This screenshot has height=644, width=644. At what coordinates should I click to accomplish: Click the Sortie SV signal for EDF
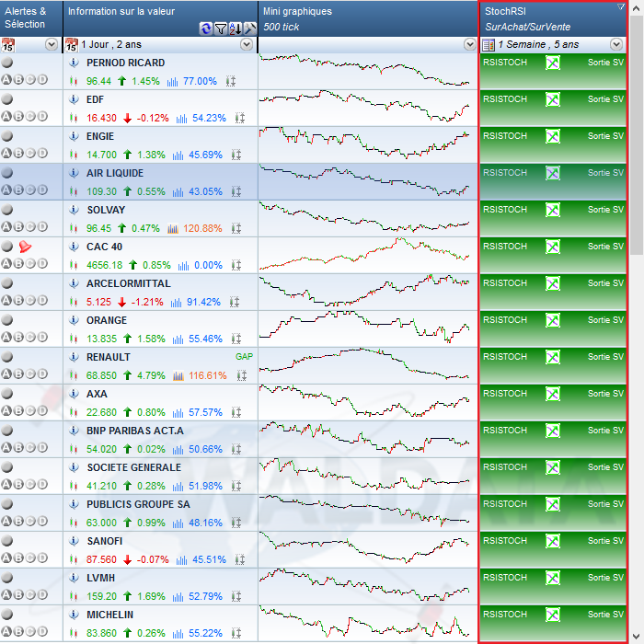pyautogui.click(x=605, y=99)
